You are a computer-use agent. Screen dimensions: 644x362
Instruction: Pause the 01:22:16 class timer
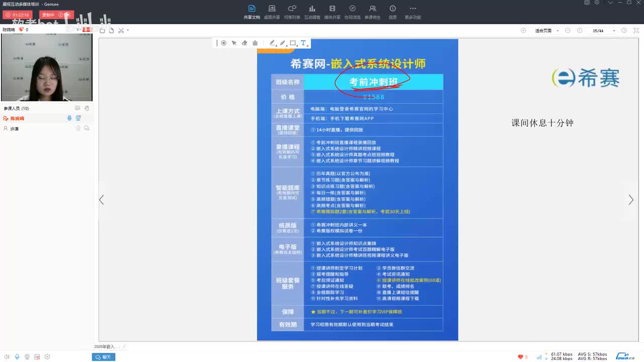pos(8,15)
